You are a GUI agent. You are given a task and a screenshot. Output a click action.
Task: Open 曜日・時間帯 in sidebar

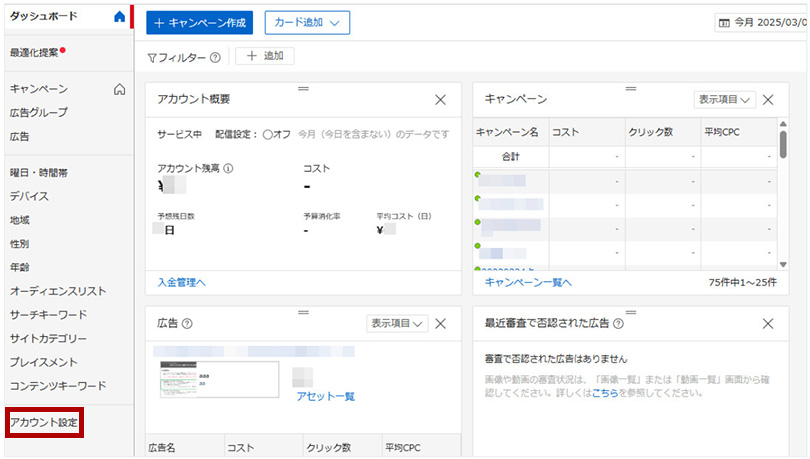pyautogui.click(x=39, y=173)
